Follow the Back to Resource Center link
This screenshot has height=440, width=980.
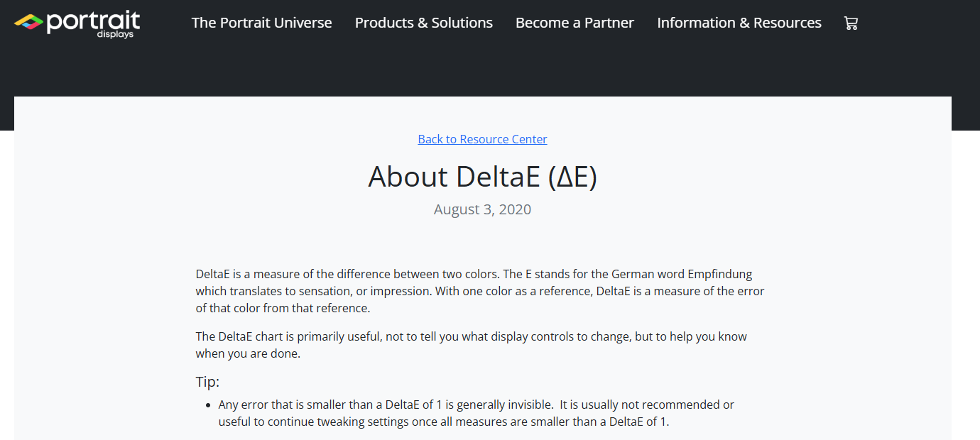tap(482, 139)
